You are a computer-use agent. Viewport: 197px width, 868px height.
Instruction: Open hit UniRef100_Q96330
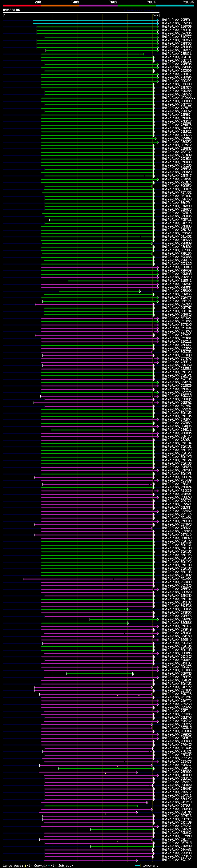[x=177, y=33]
